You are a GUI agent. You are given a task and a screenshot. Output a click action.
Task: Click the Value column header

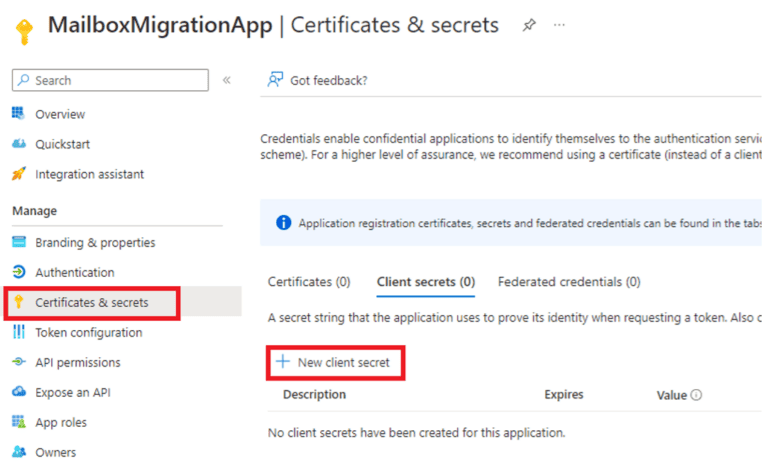[x=672, y=395]
